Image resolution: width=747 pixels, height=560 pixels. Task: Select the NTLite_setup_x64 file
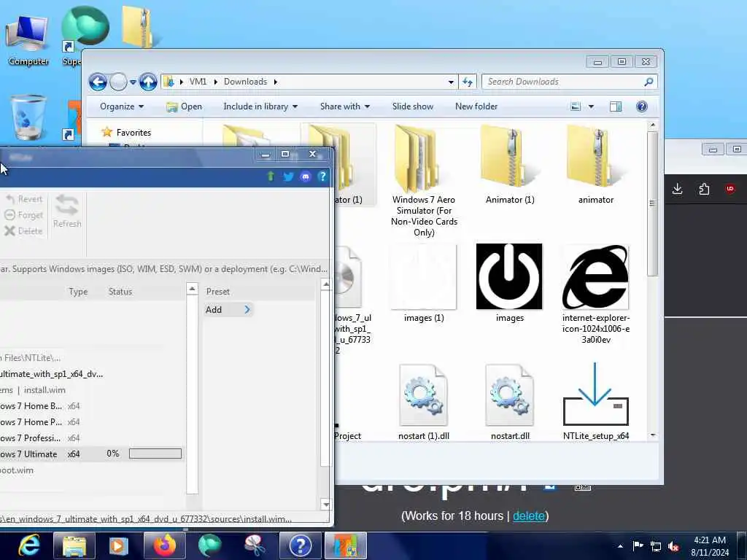point(595,402)
